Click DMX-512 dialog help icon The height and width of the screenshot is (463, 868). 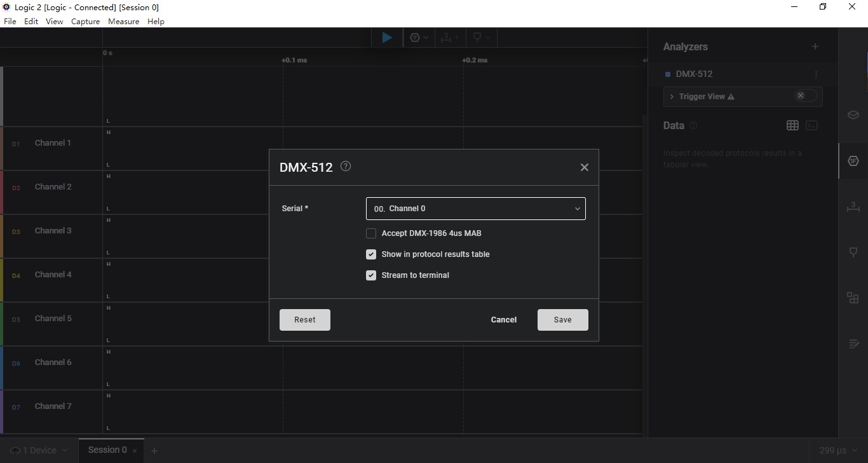click(346, 166)
